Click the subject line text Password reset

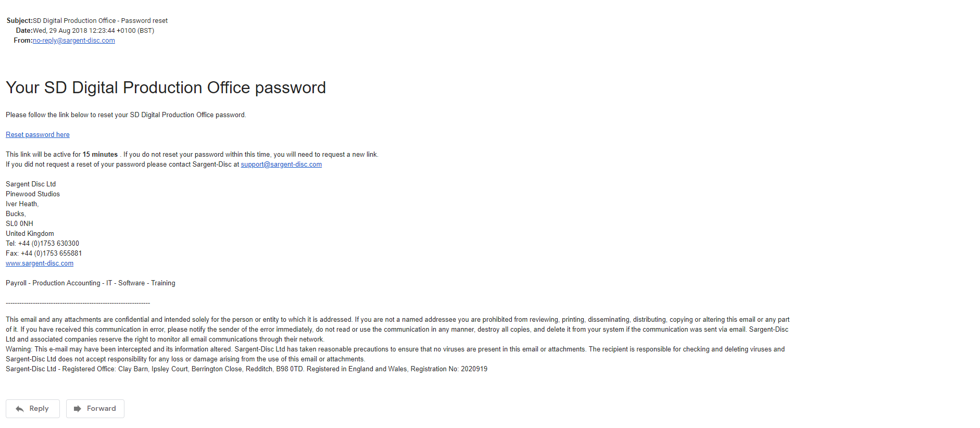[144, 21]
